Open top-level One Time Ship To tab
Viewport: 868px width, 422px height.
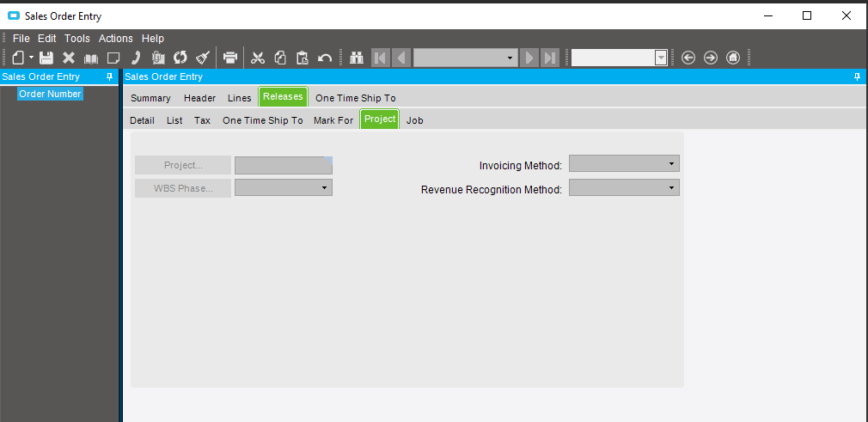356,98
